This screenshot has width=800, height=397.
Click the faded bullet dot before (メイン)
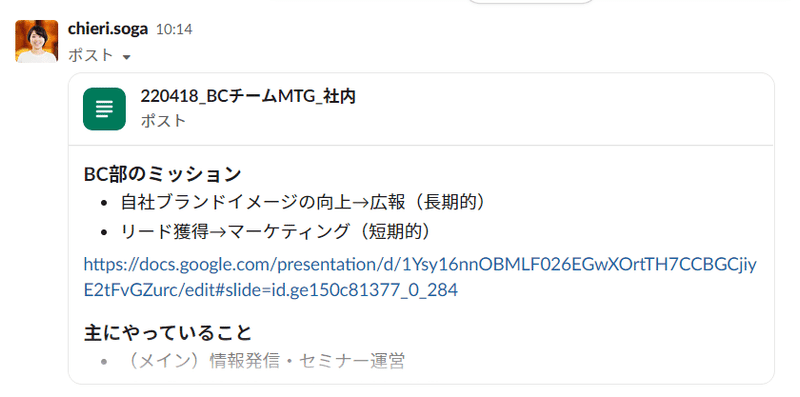click(104, 362)
